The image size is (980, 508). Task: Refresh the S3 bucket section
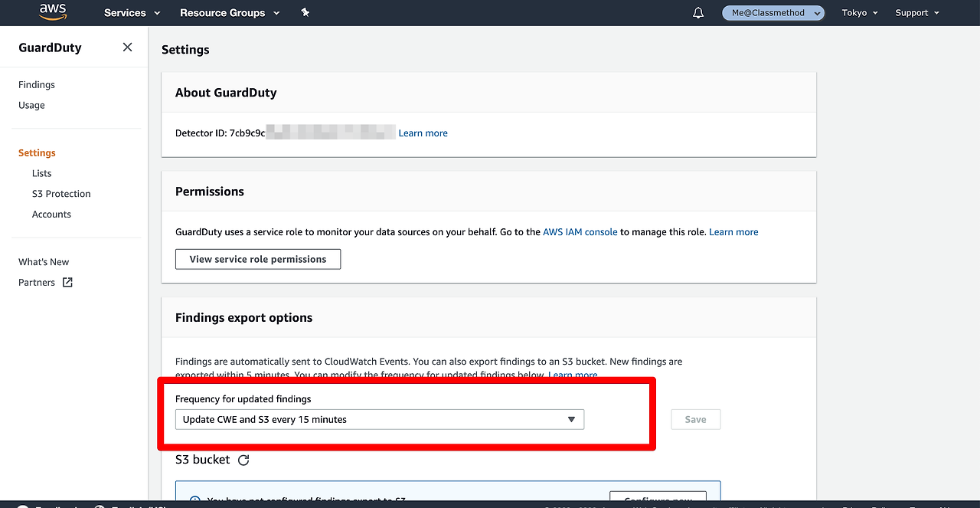point(243,460)
